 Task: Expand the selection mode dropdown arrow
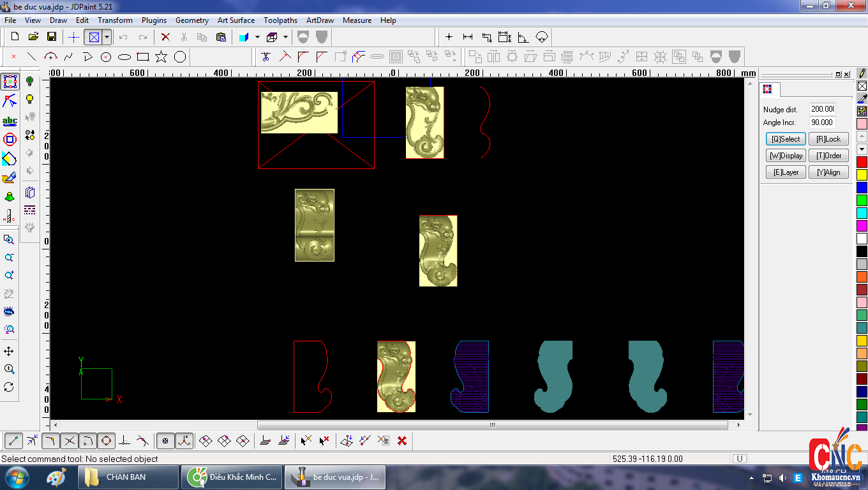pyautogui.click(x=107, y=37)
